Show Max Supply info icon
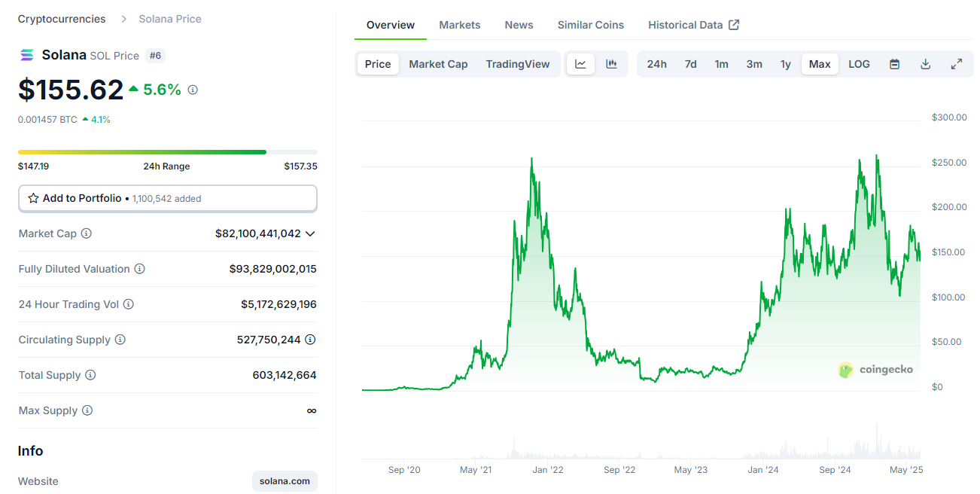The height and width of the screenshot is (494, 980). (87, 410)
